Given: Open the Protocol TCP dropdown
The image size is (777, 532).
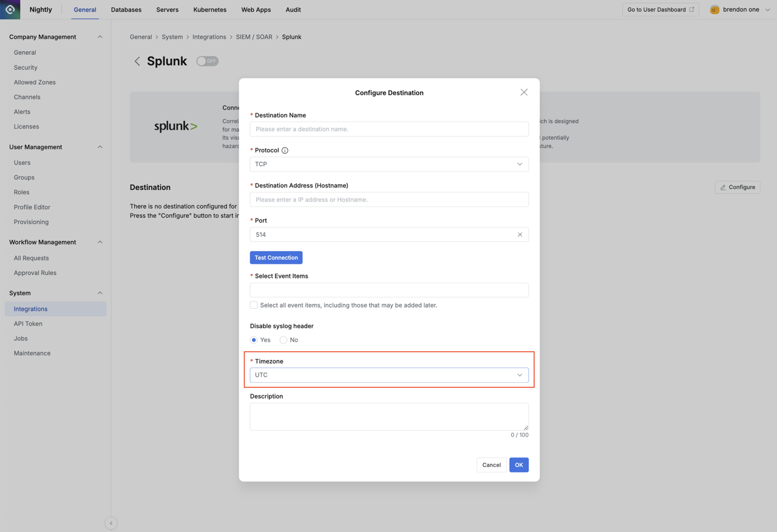Looking at the screenshot, I should [388, 164].
